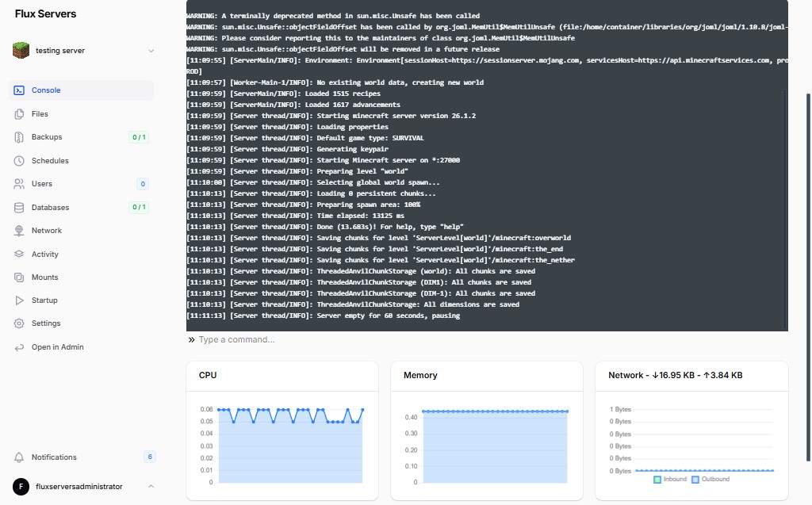Click the Notifications bell icon

(19, 457)
